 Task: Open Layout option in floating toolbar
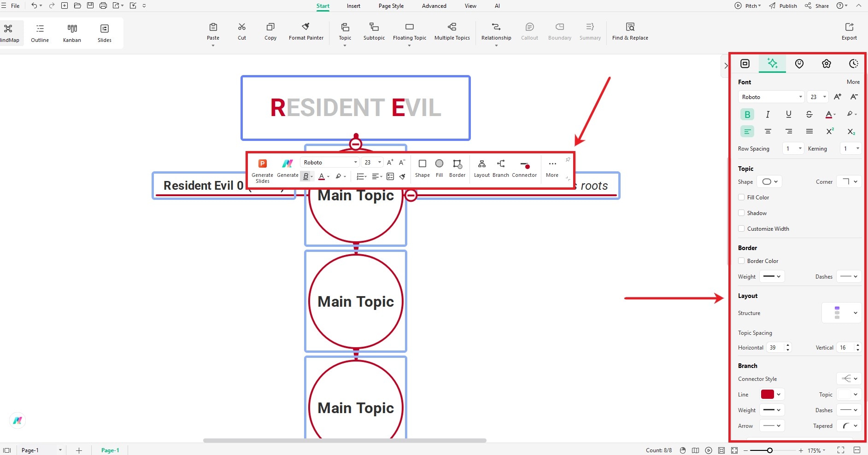pyautogui.click(x=482, y=169)
